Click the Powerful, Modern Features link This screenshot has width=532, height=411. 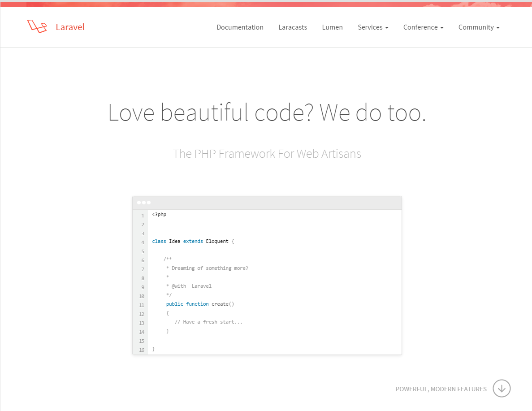pos(441,389)
